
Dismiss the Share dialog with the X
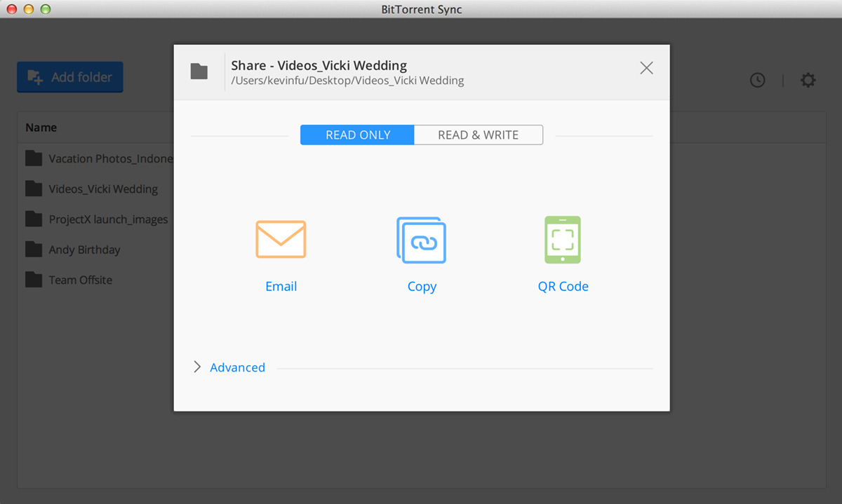pos(646,68)
